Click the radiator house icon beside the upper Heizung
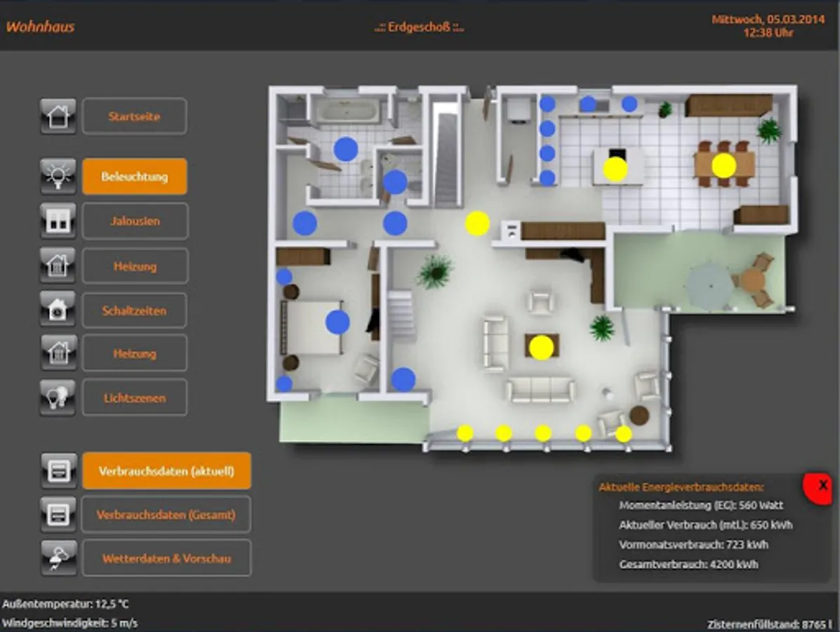This screenshot has width=840, height=632. click(58, 265)
